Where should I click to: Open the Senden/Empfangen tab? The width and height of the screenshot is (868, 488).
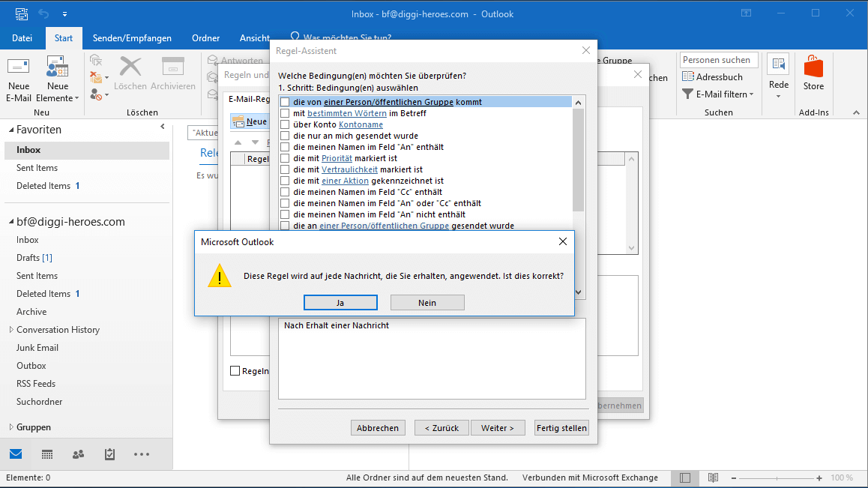click(132, 38)
